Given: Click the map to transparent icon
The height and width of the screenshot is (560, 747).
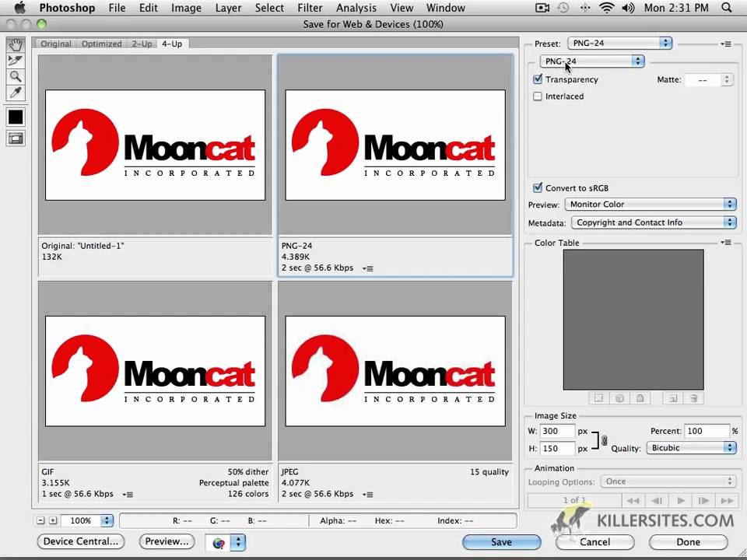Looking at the screenshot, I should tap(598, 398).
